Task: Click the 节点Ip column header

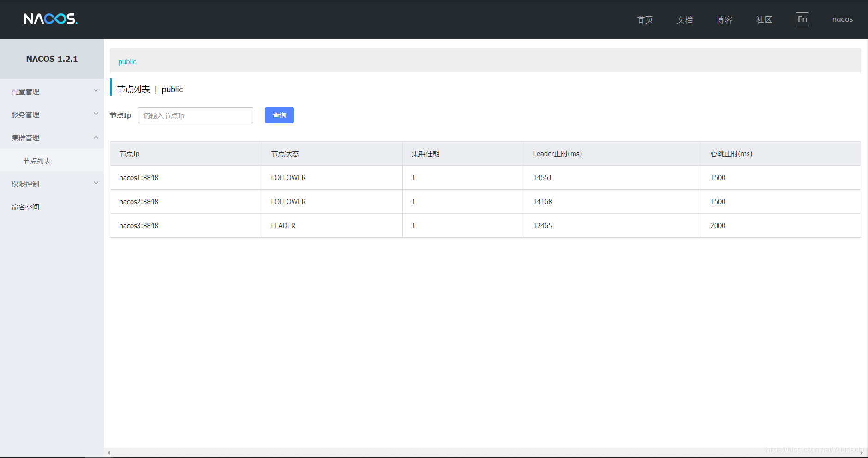Action: 186,154
